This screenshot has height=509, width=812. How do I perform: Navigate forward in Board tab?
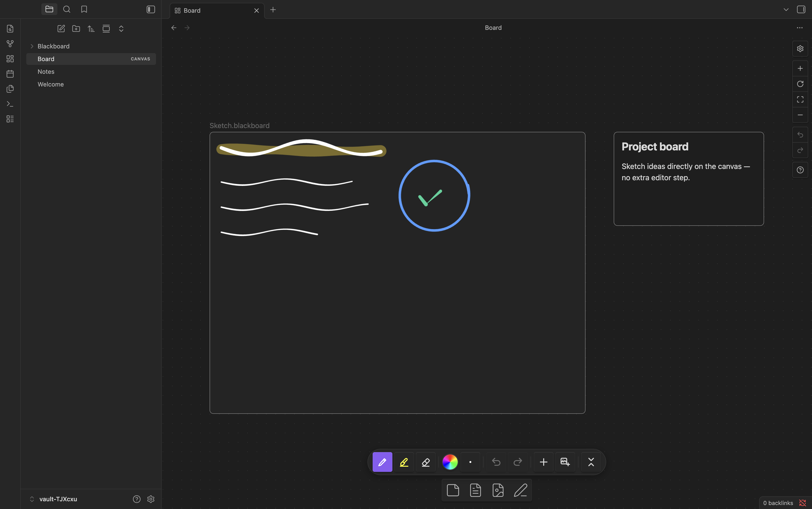pyautogui.click(x=187, y=27)
